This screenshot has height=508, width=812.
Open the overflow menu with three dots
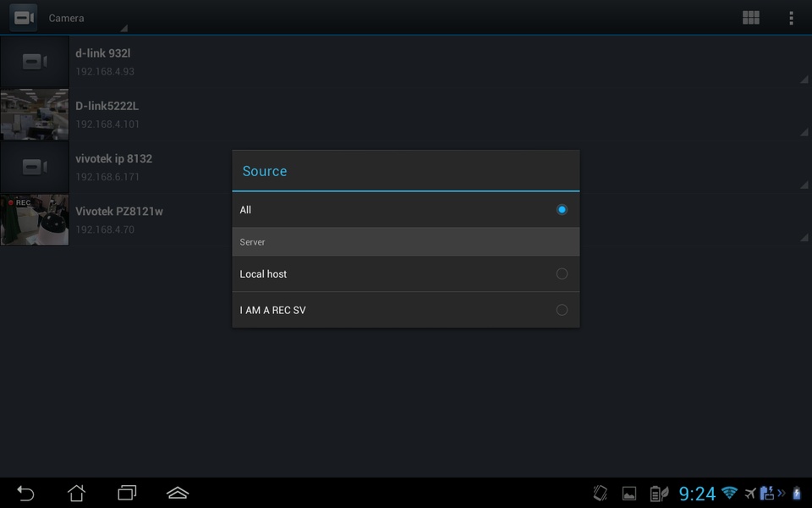(791, 18)
